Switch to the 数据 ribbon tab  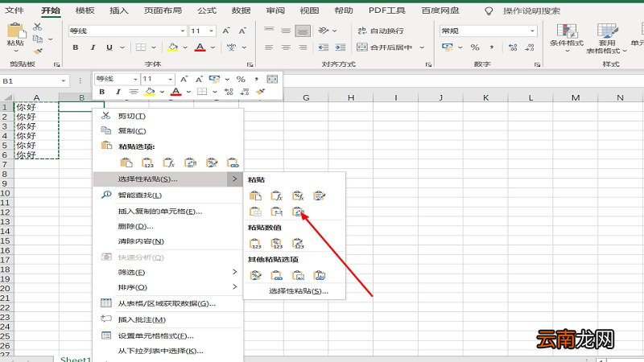pos(241,10)
